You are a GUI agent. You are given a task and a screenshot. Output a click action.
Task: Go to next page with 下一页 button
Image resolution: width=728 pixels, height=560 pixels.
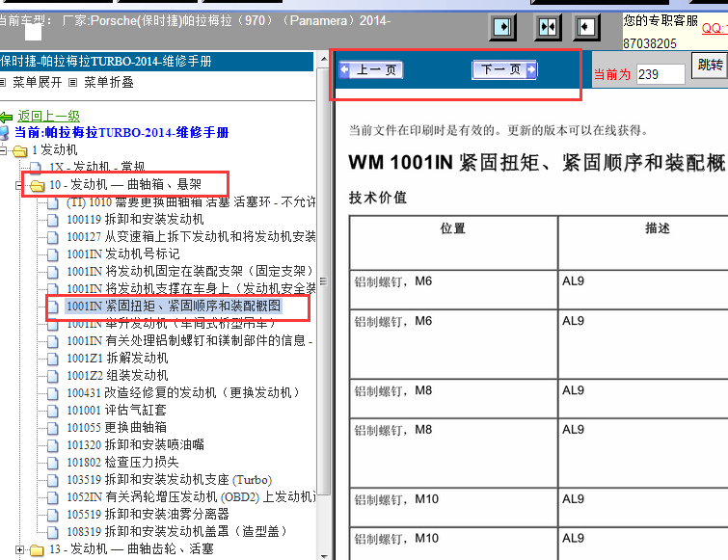(504, 69)
